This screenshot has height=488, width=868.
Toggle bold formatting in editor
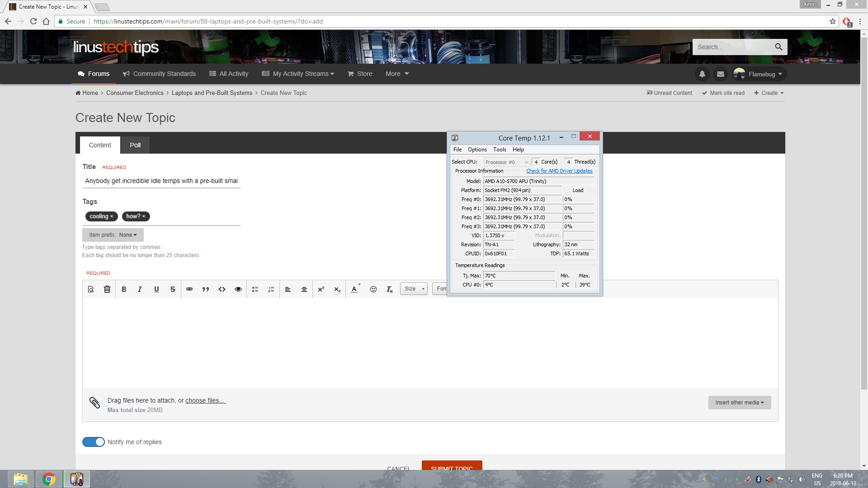pyautogui.click(x=124, y=289)
